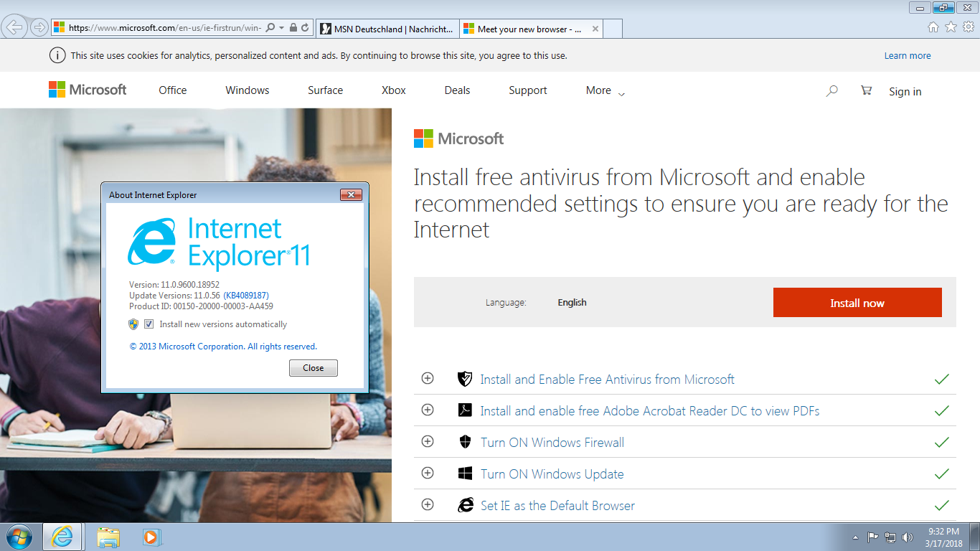Open the Learn more cookie link
The width and height of the screenshot is (980, 551).
[908, 56]
